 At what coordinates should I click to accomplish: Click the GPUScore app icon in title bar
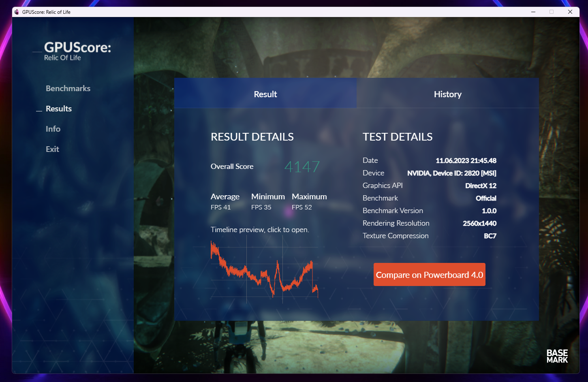(x=17, y=12)
